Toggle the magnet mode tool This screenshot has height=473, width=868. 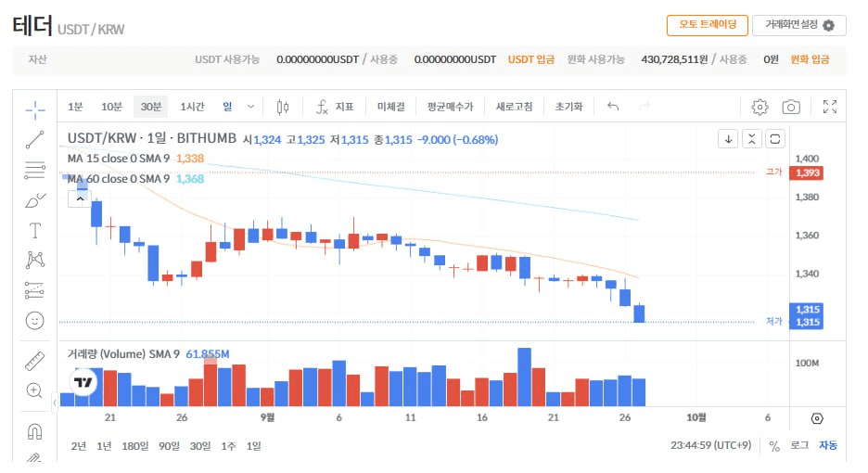(35, 431)
